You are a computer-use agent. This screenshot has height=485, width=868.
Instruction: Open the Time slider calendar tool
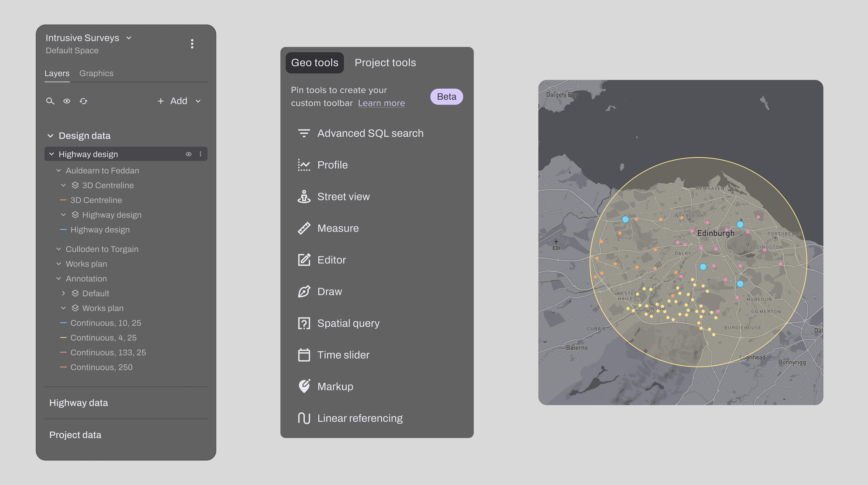coord(304,355)
